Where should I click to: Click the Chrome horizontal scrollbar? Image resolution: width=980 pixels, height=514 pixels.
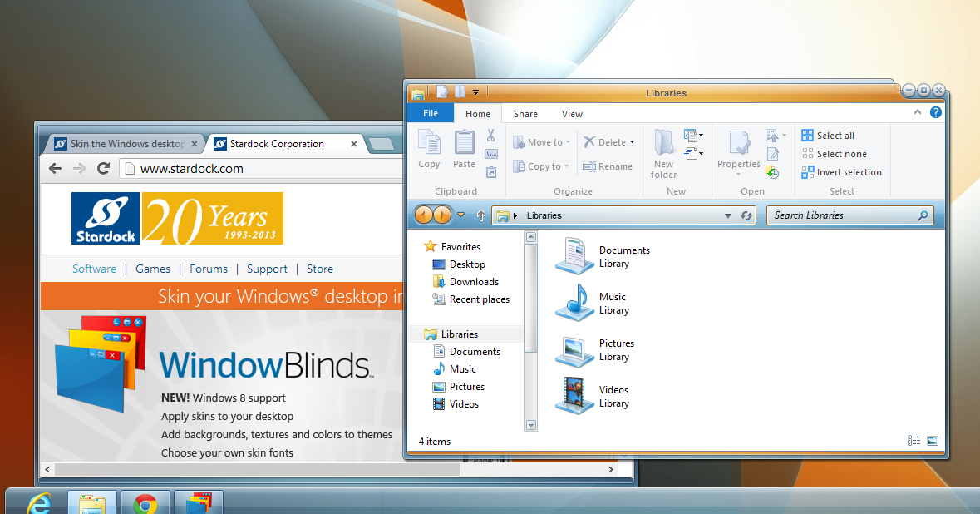tap(257, 469)
